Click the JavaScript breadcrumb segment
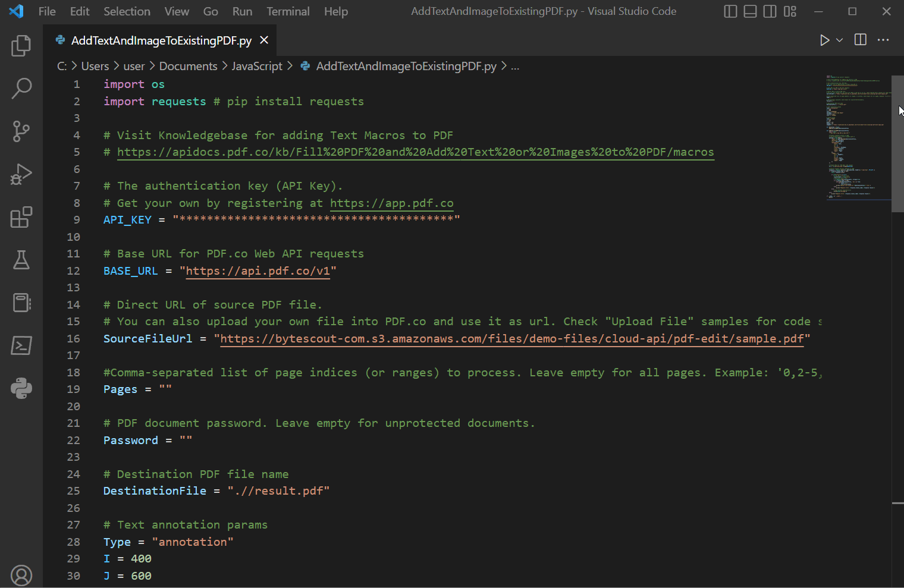Image resolution: width=904 pixels, height=588 pixels. 257,66
